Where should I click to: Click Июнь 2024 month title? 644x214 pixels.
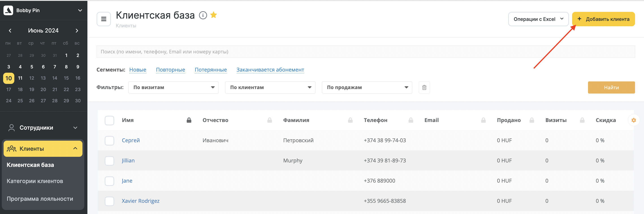coord(43,31)
